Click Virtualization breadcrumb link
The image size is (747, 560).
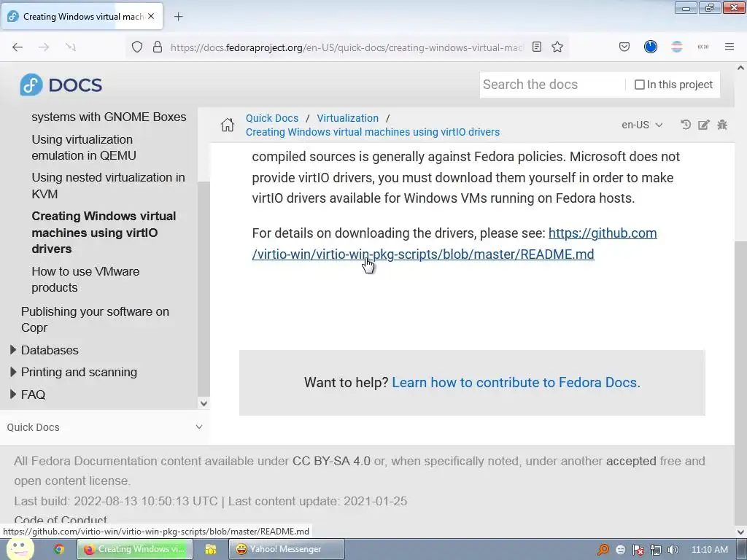[x=348, y=118]
